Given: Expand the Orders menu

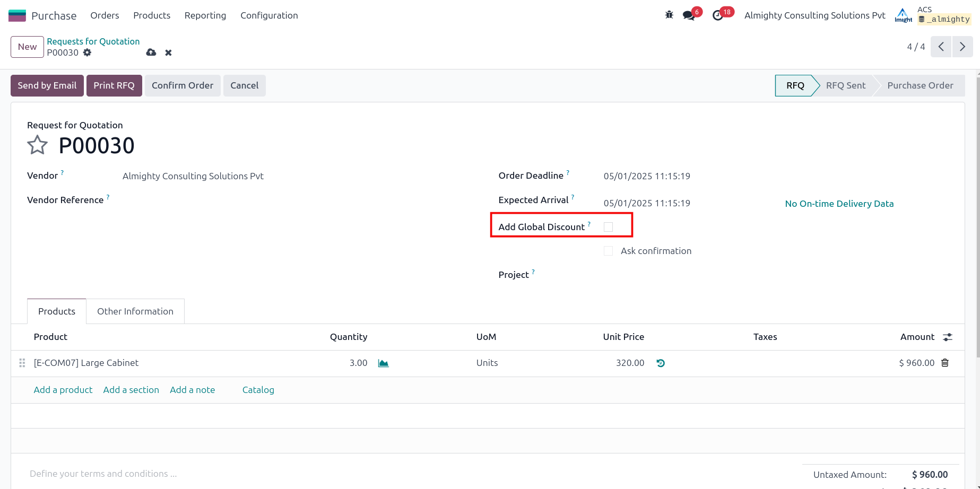Looking at the screenshot, I should pos(105,15).
